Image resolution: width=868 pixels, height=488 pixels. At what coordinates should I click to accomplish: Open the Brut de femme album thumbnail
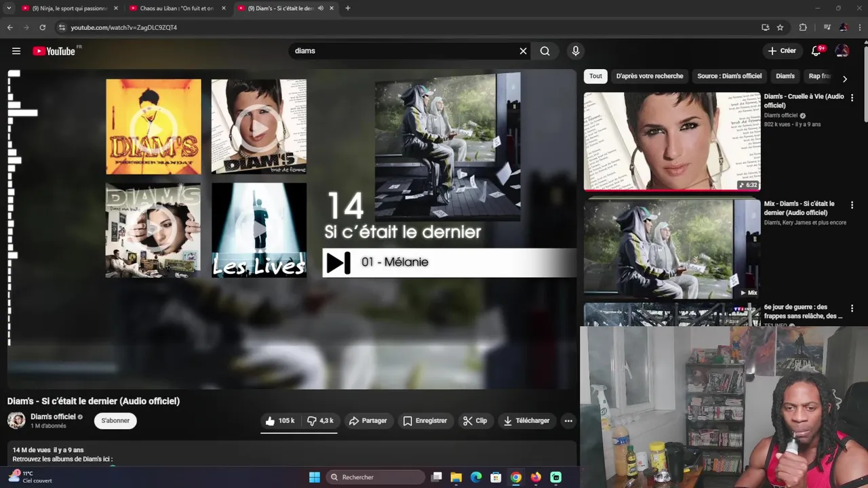(258, 127)
